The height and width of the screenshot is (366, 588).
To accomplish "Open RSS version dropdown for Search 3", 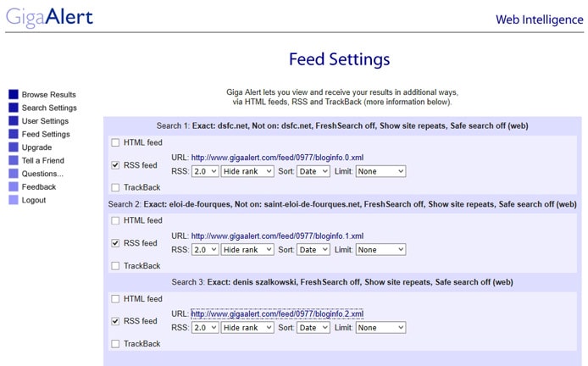I will point(205,328).
